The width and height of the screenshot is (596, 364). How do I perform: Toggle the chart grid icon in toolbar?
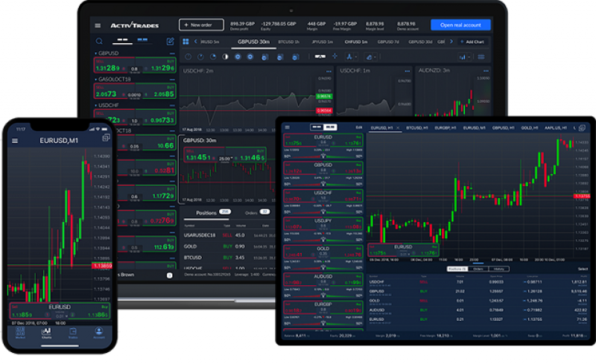click(481, 57)
